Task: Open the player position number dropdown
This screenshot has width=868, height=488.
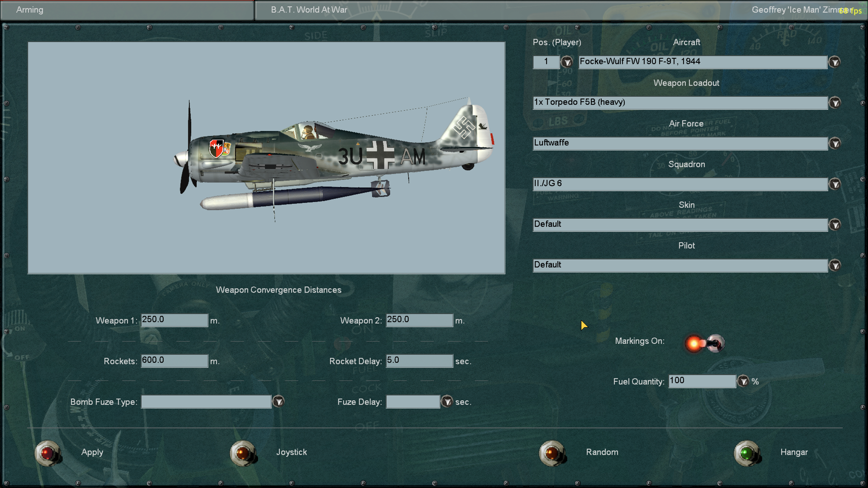Action: click(x=567, y=62)
